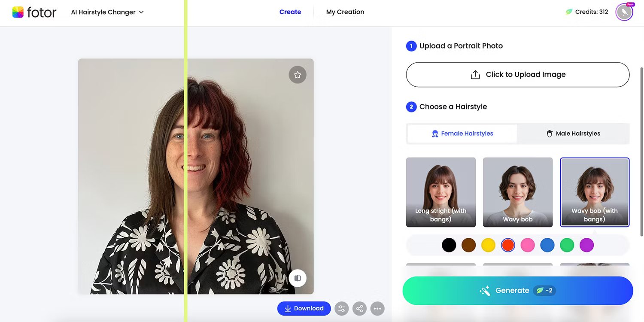This screenshot has height=322, width=644.
Task: Click the share icon below the image
Action: point(359,308)
